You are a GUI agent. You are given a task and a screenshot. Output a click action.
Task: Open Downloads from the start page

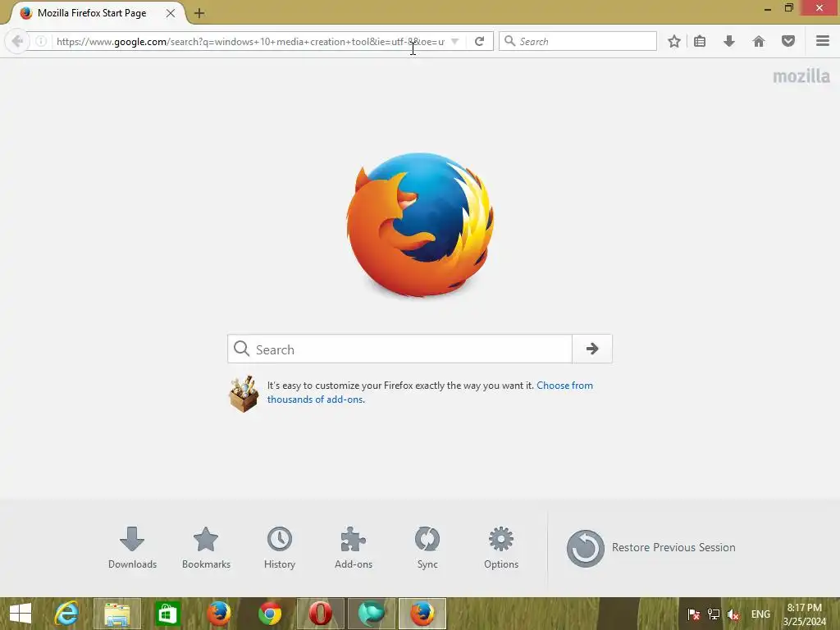pyautogui.click(x=132, y=547)
